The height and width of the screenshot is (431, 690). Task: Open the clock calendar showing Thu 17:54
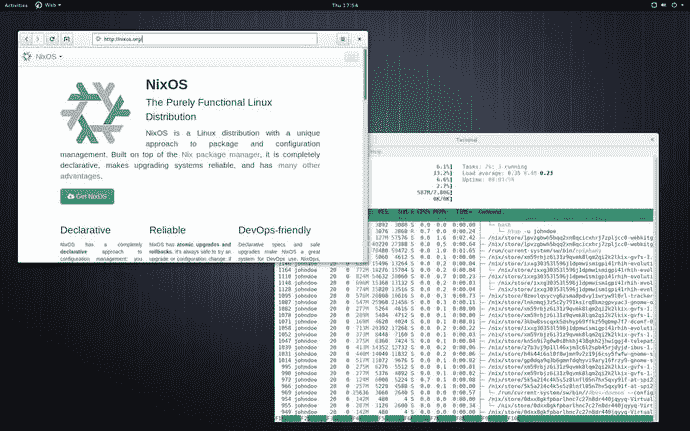[345, 5]
